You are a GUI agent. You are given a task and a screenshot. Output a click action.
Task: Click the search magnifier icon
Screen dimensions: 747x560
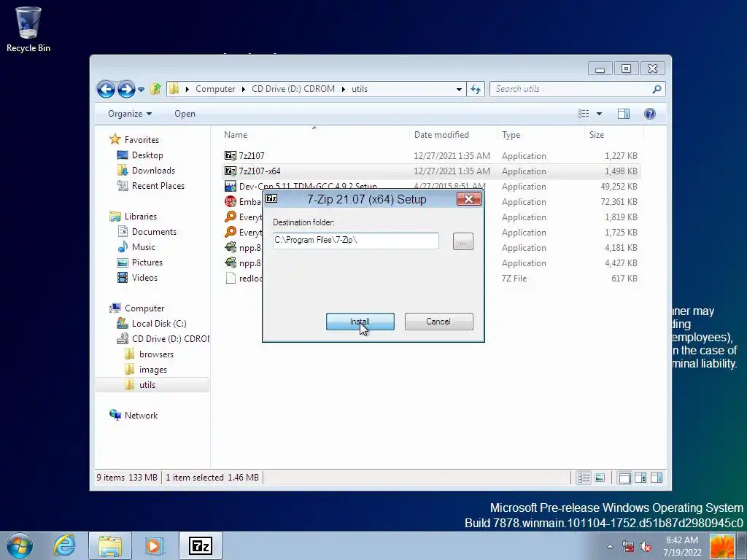pos(657,88)
